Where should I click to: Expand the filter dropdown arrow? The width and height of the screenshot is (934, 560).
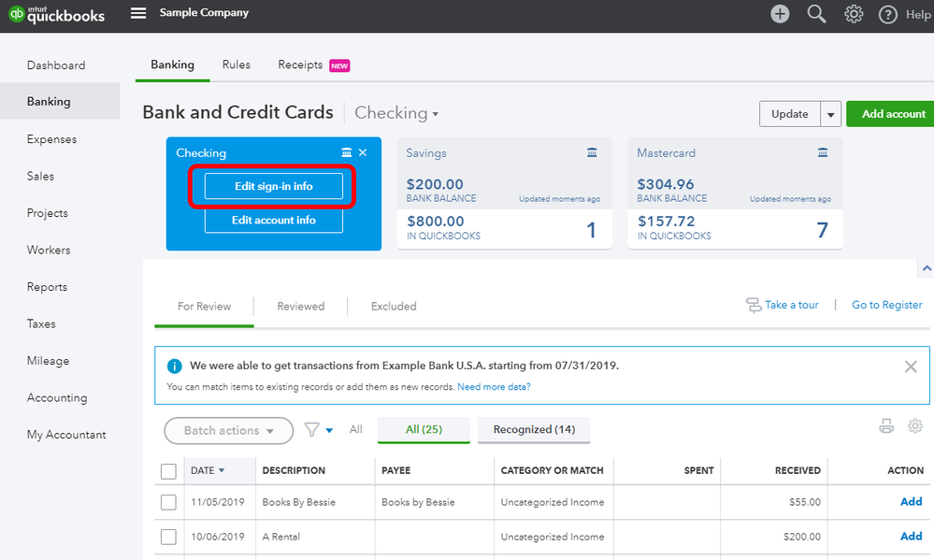(329, 430)
